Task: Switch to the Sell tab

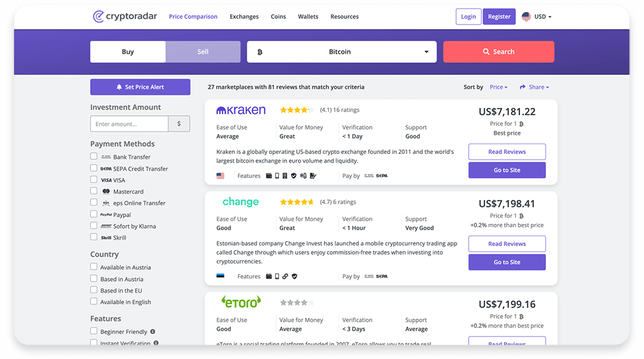Action: (203, 52)
